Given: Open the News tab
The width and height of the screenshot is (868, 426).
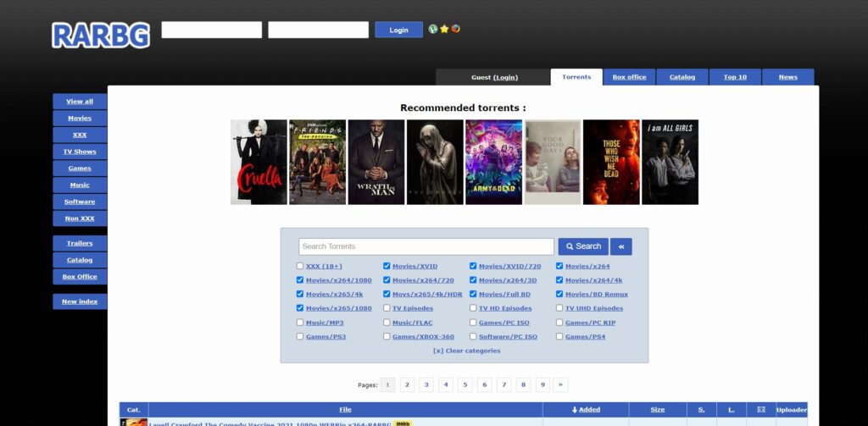Looking at the screenshot, I should coord(788,77).
